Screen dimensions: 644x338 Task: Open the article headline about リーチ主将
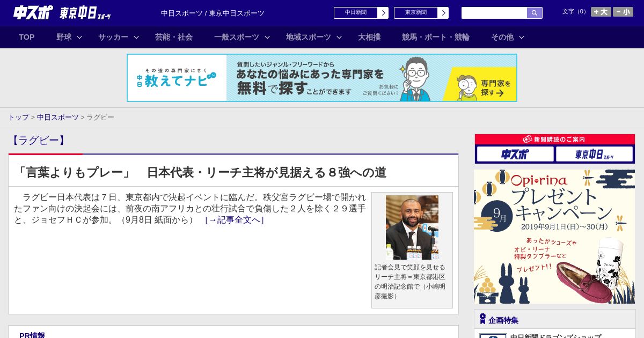pos(201,172)
